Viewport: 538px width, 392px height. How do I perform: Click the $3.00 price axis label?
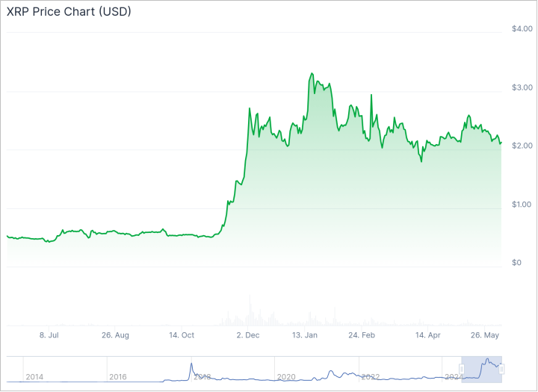[x=522, y=87]
